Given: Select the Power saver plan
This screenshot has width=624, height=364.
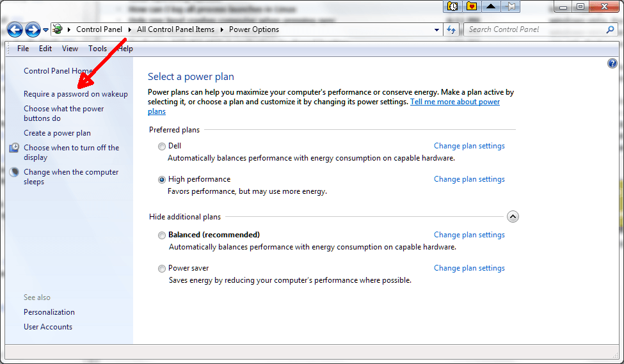Looking at the screenshot, I should pyautogui.click(x=162, y=269).
